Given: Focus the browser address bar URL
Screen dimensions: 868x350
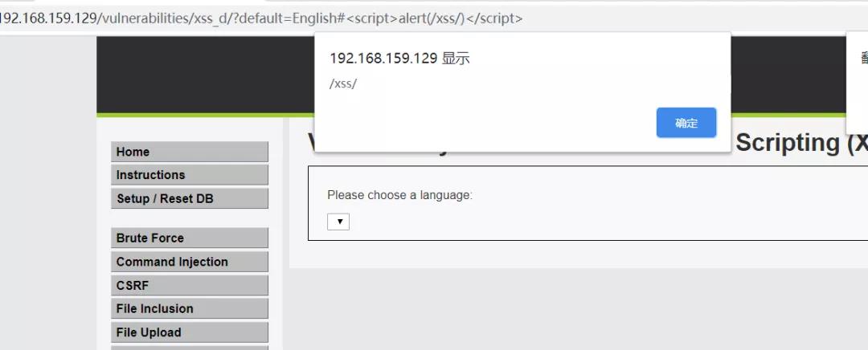Looking at the screenshot, I should tap(260, 18).
